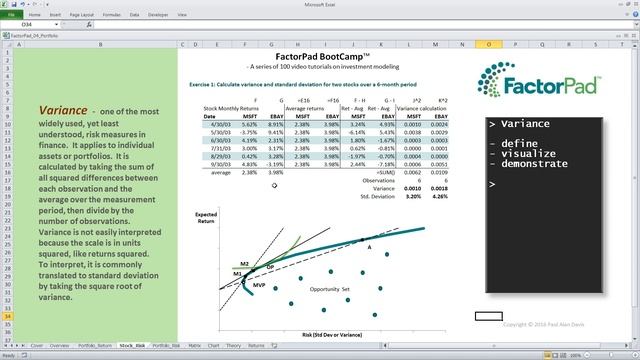Open the Developer ribbon tab
Image resolution: width=640 pixels, height=360 pixels.
(x=158, y=15)
